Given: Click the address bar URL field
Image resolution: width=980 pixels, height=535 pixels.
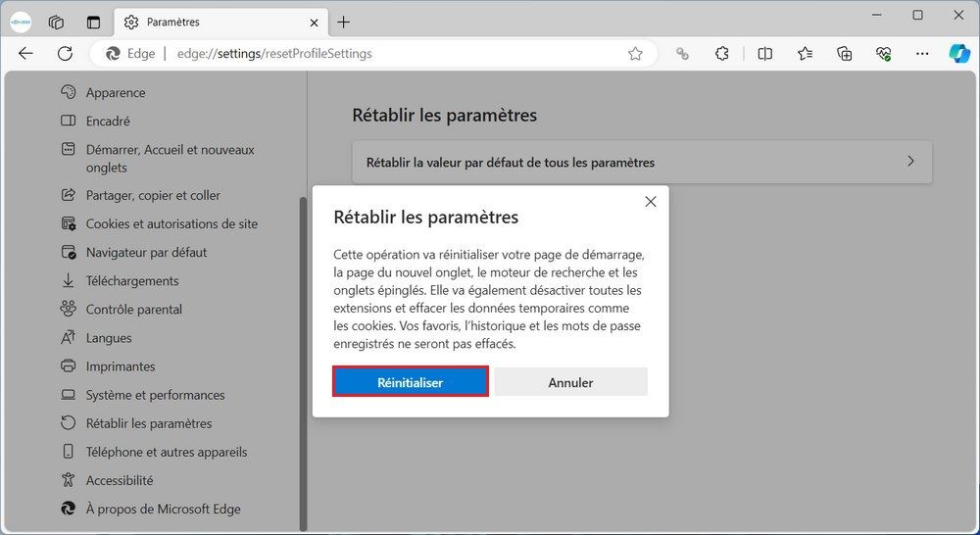Looking at the screenshot, I should point(392,54).
